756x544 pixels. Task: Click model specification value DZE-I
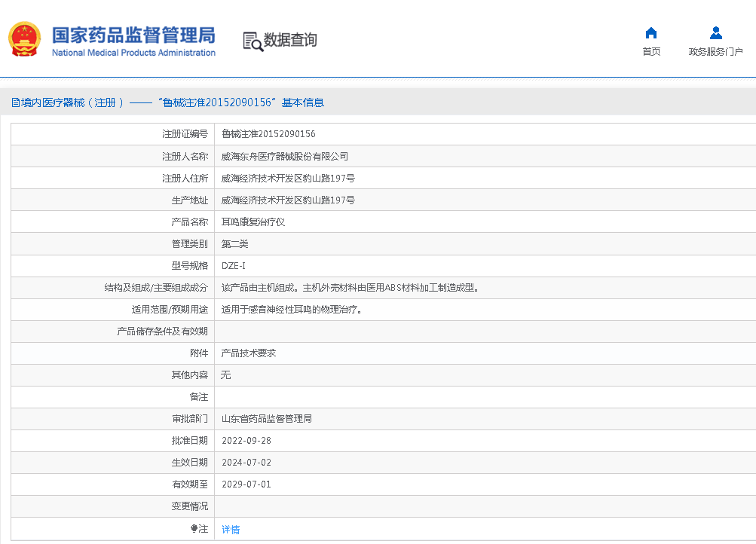[x=234, y=266]
